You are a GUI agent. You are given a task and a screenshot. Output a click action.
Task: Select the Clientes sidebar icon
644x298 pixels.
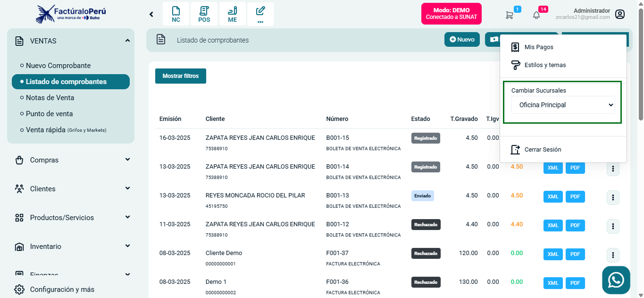click(x=19, y=188)
